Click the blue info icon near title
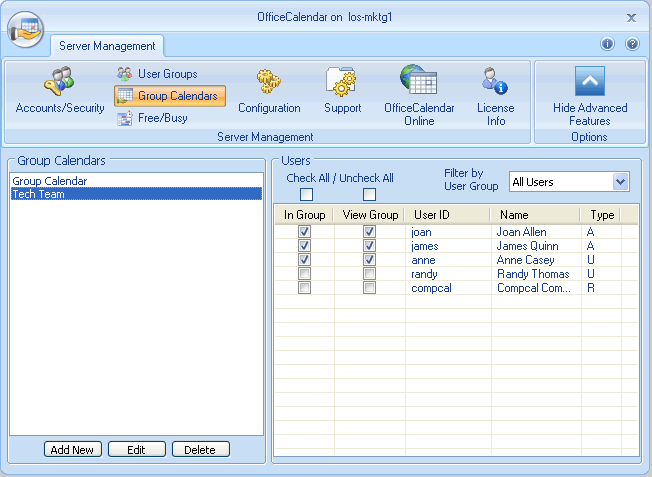 tap(607, 44)
